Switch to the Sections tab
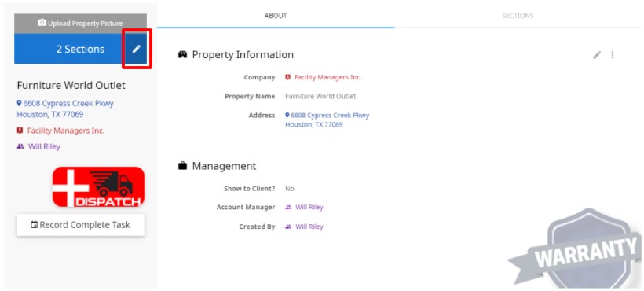This screenshot has width=644, height=291. (x=518, y=16)
